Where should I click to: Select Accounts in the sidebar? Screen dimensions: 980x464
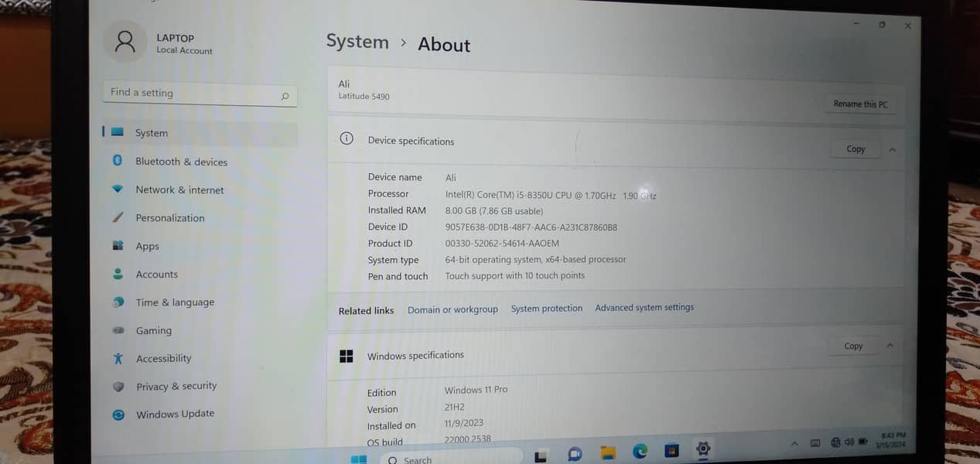pos(156,275)
